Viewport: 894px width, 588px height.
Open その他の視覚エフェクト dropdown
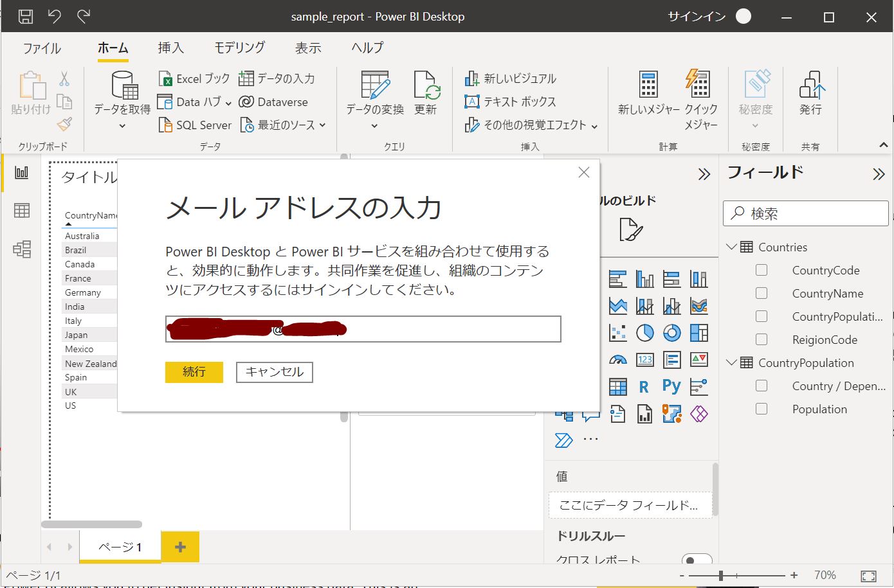(x=594, y=126)
